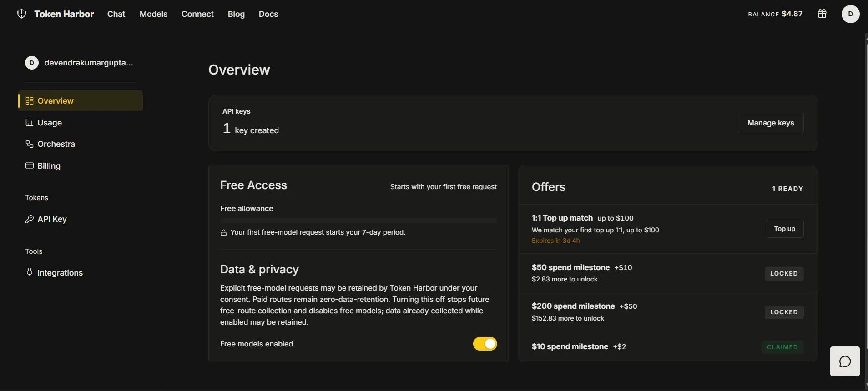Disable the Free models enabled toggle
Screen dimensions: 868x391
tap(485, 344)
